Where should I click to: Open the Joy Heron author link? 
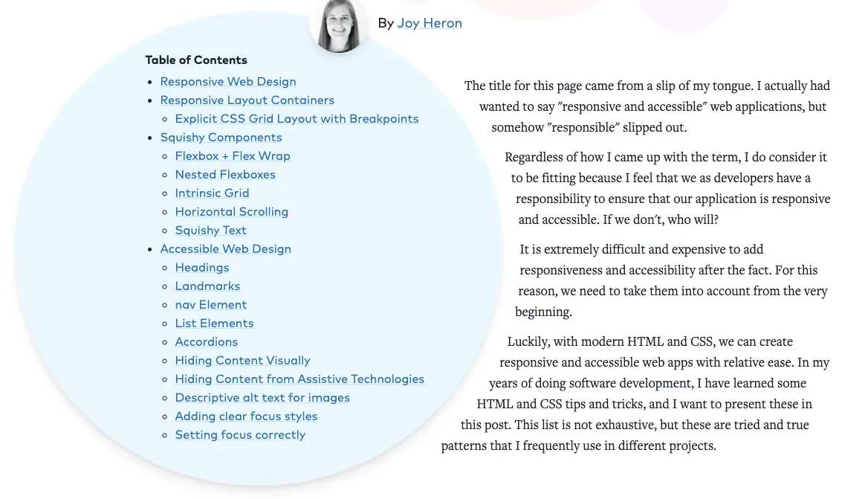pyautogui.click(x=429, y=23)
